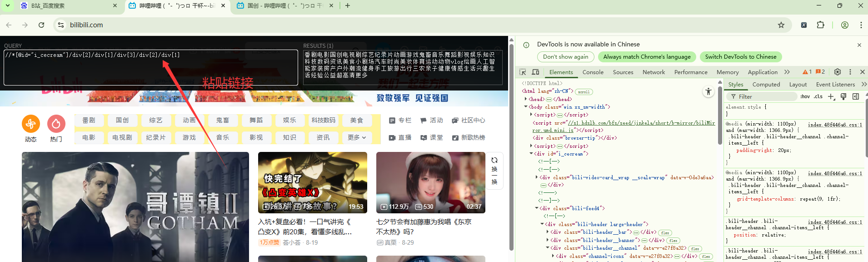Screen dimensions: 868x262
Task: Collapse the bili-feed4 div node
Action: (x=537, y=208)
